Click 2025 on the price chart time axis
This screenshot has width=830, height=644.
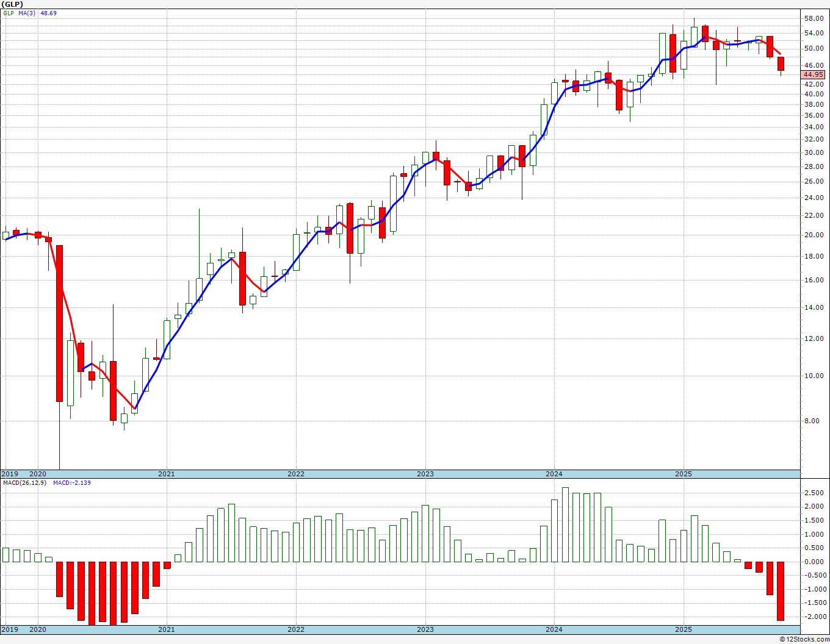(684, 474)
